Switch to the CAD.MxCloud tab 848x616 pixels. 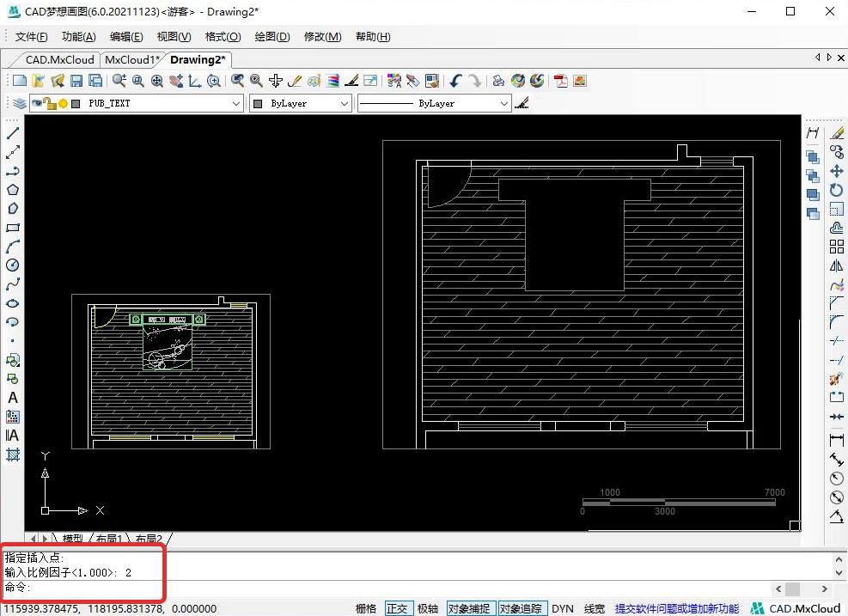pos(59,60)
